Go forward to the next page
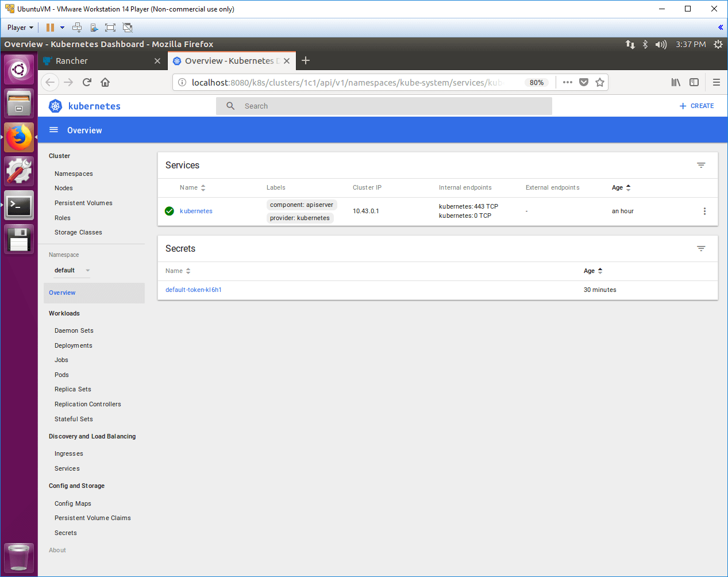 (68, 82)
